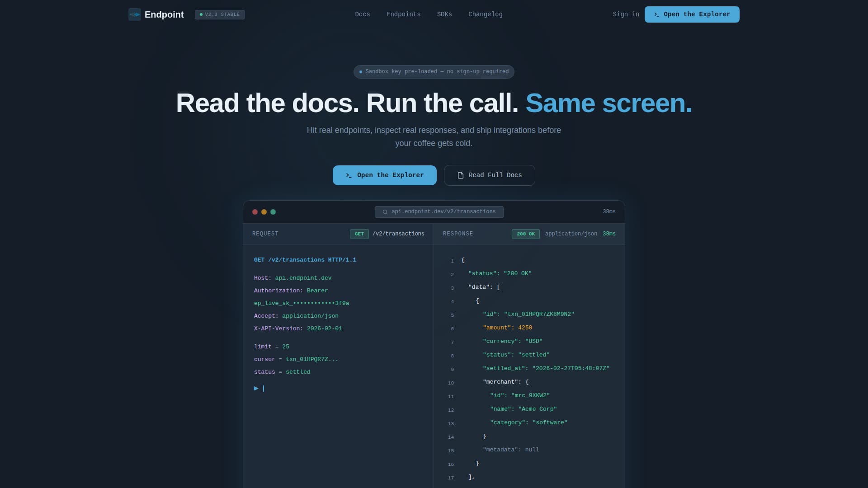Open the Changelog page
Viewport: 868px width, 488px height.
click(x=486, y=14)
